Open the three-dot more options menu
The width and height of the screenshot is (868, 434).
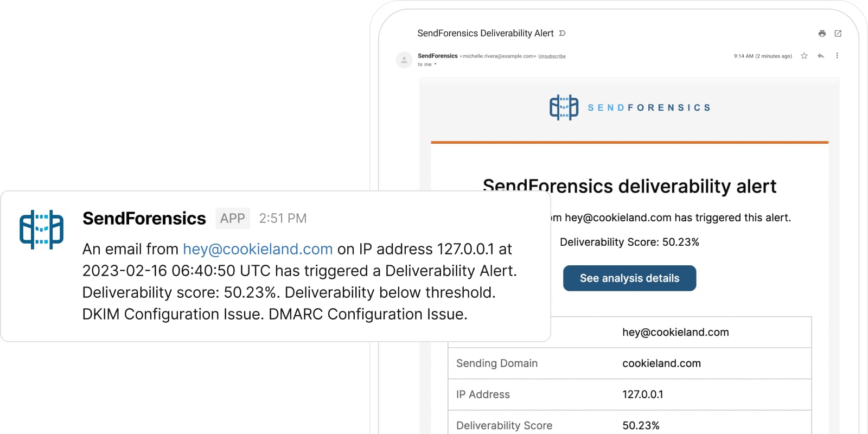tap(837, 56)
